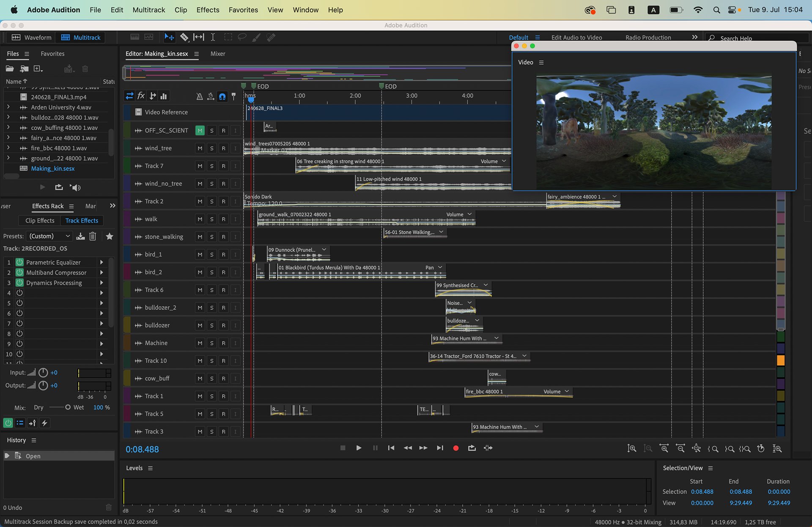Open File folder icon in Files panel
This screenshot has width=812, height=527.
coord(10,68)
